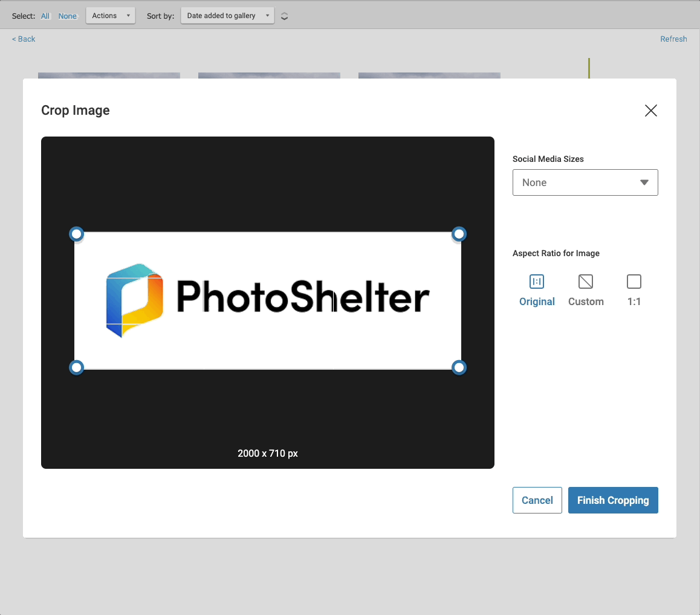Toggle the sort order direction icon
This screenshot has width=700, height=615.
coord(284,16)
